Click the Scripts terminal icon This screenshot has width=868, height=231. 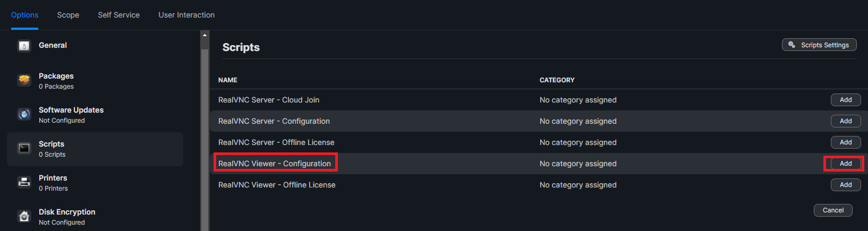pyautogui.click(x=24, y=148)
